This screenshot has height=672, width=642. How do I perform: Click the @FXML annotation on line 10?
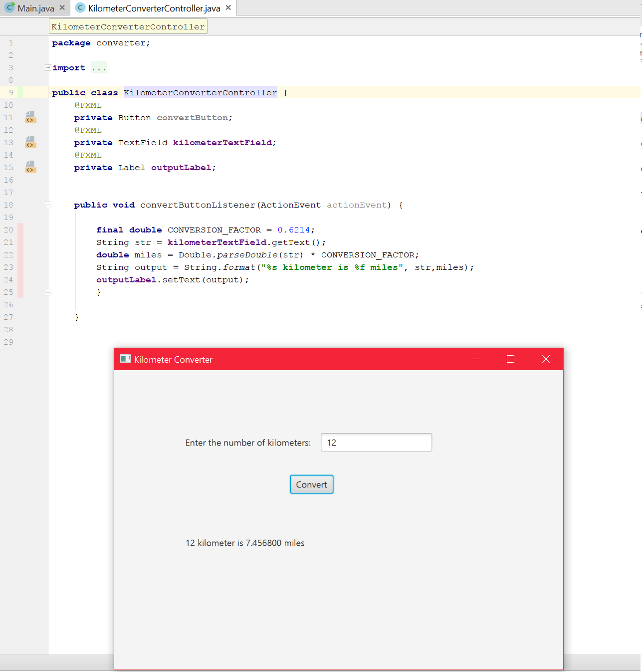pos(88,105)
